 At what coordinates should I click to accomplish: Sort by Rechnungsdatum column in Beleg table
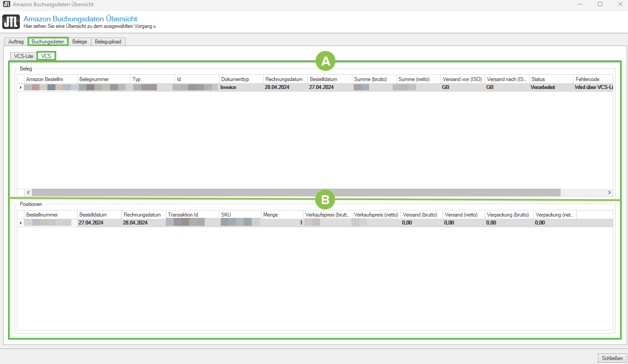[x=284, y=79]
